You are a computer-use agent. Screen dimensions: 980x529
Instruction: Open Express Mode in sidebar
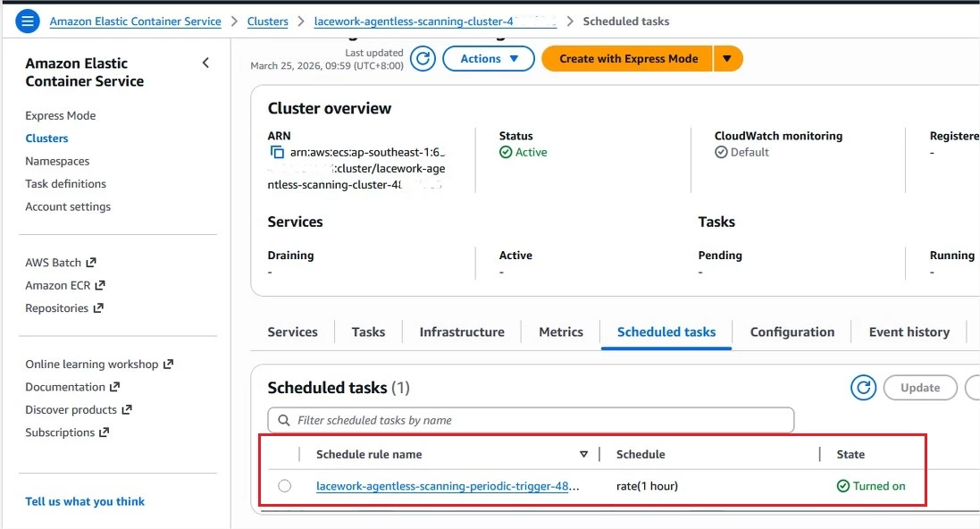[61, 115]
